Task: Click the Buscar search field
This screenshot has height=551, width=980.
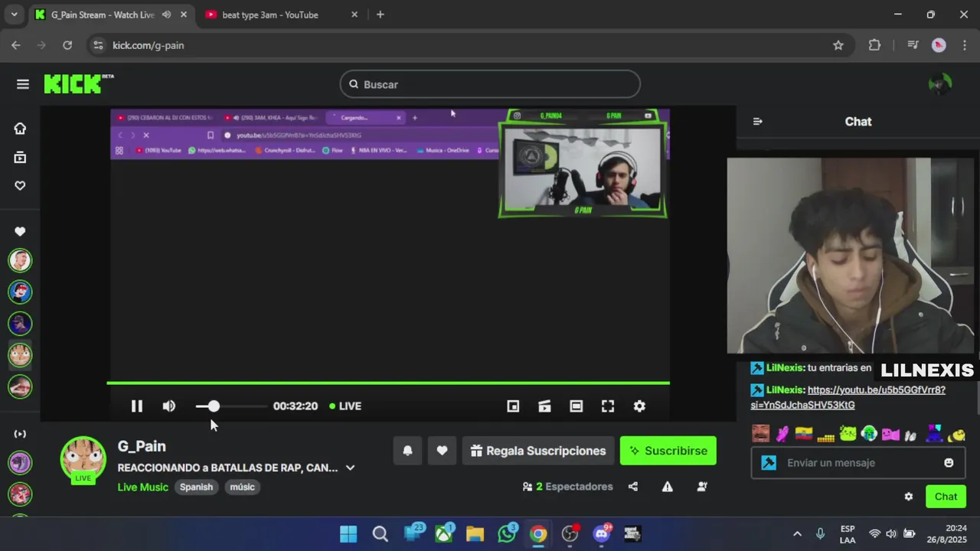Action: [490, 84]
